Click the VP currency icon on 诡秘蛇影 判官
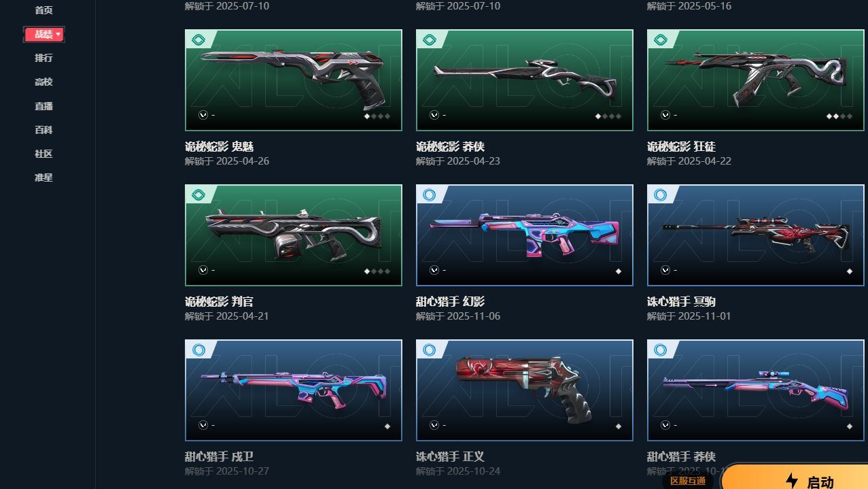868x489 pixels. 203,270
